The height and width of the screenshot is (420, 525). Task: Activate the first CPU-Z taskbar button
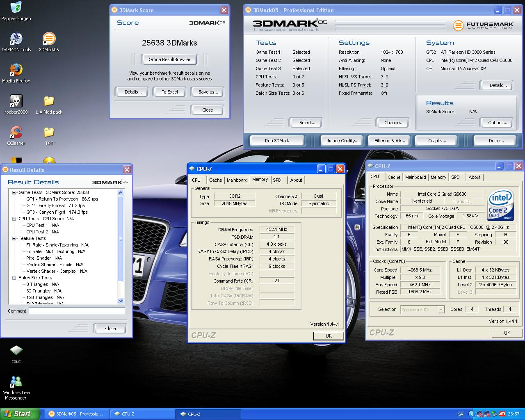(x=142, y=414)
